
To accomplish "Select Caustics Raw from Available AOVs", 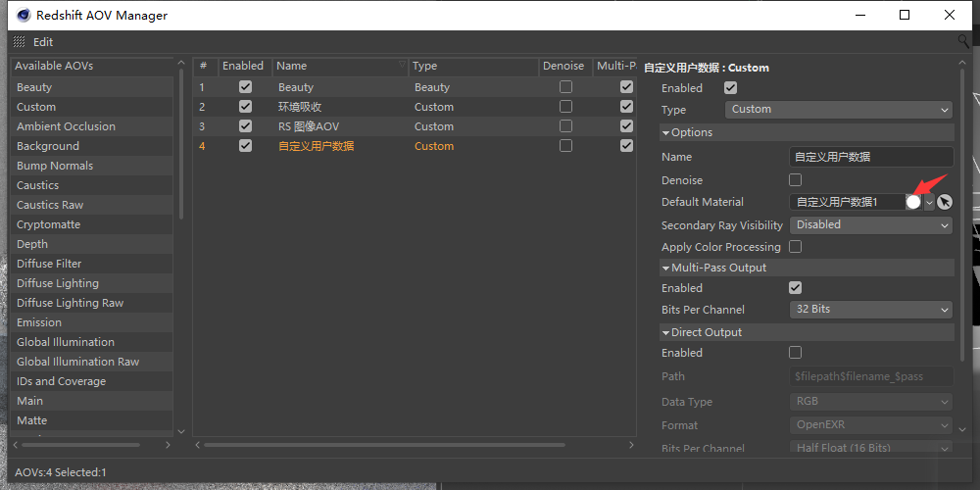I will coord(92,205).
